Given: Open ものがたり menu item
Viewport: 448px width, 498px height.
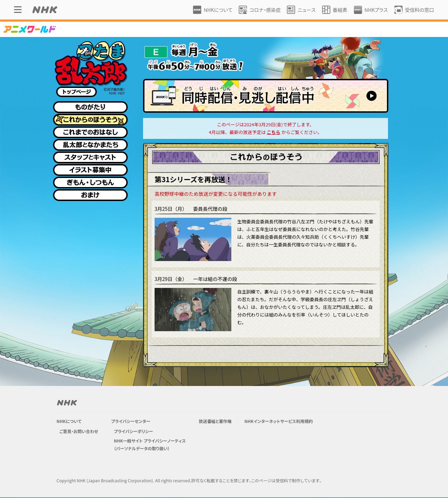Looking at the screenshot, I should tap(90, 107).
